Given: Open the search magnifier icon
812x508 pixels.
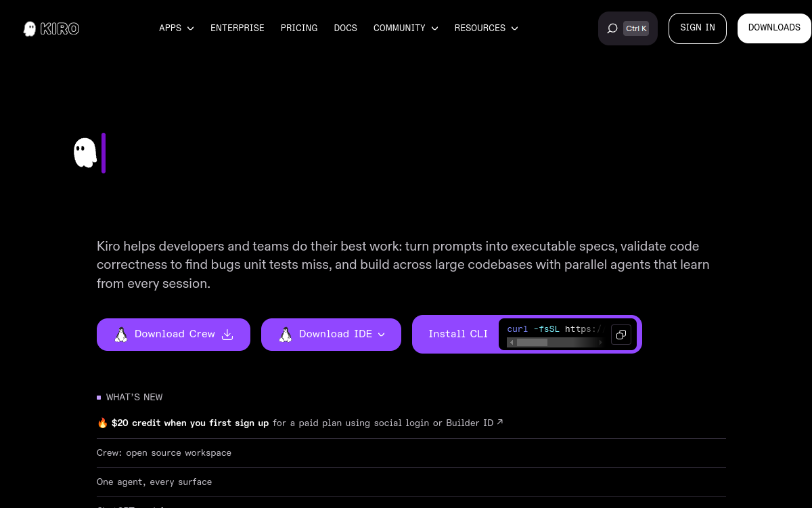Looking at the screenshot, I should [x=612, y=28].
